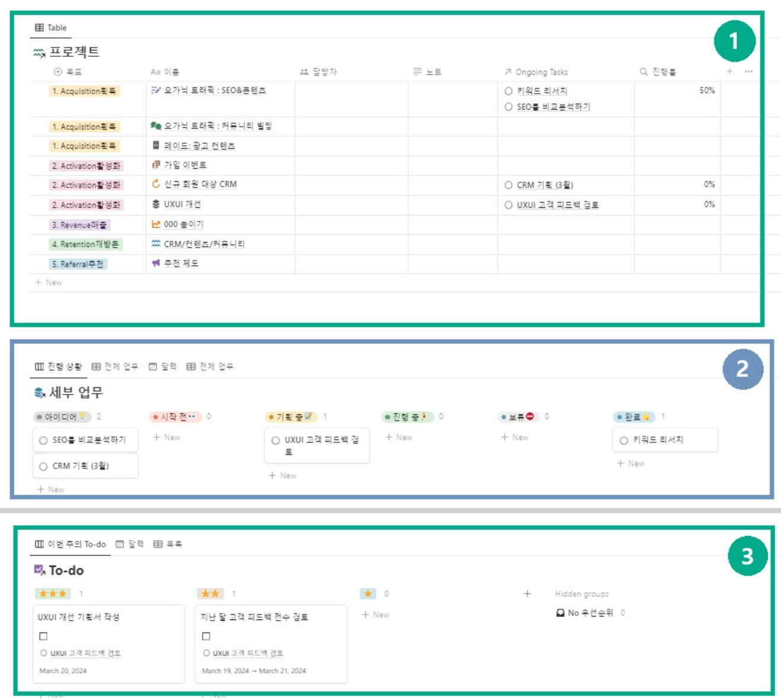Click the refresh icon beside 신규 회원 대상 CRM
This screenshot has height=700, width=781.
coord(156,184)
